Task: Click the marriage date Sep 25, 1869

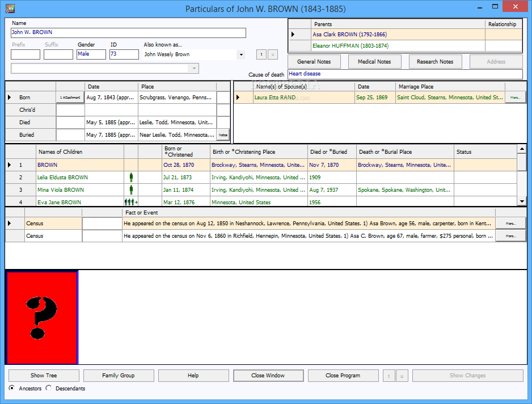Action: 375,98
